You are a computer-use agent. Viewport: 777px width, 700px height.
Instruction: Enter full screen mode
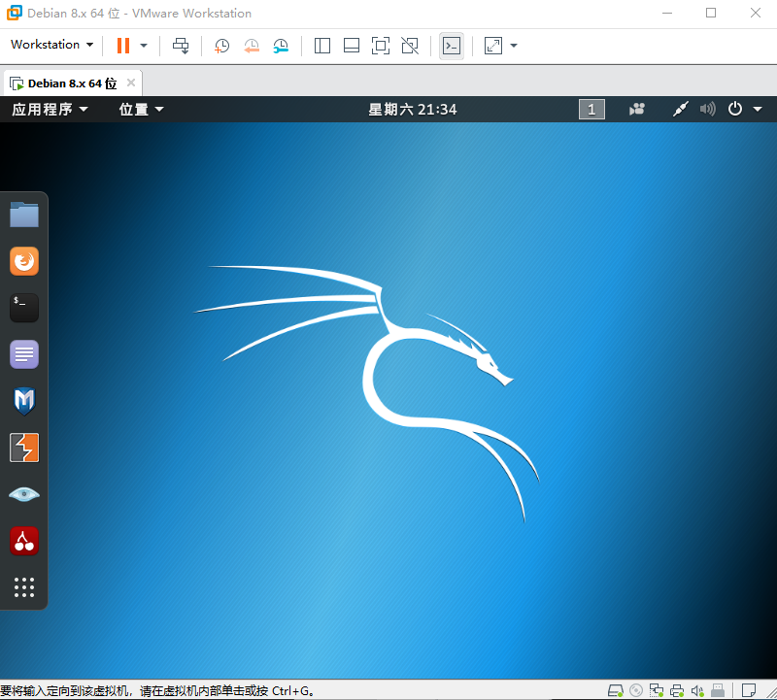pos(381,46)
